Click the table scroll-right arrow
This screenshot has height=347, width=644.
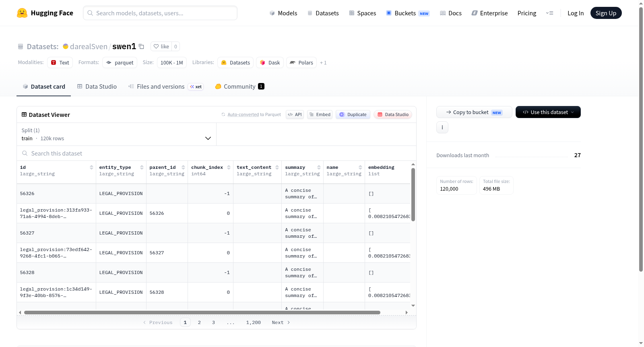click(407, 312)
